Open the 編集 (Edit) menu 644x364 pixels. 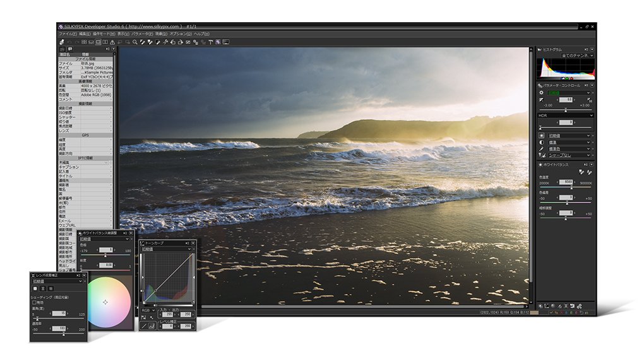click(85, 34)
